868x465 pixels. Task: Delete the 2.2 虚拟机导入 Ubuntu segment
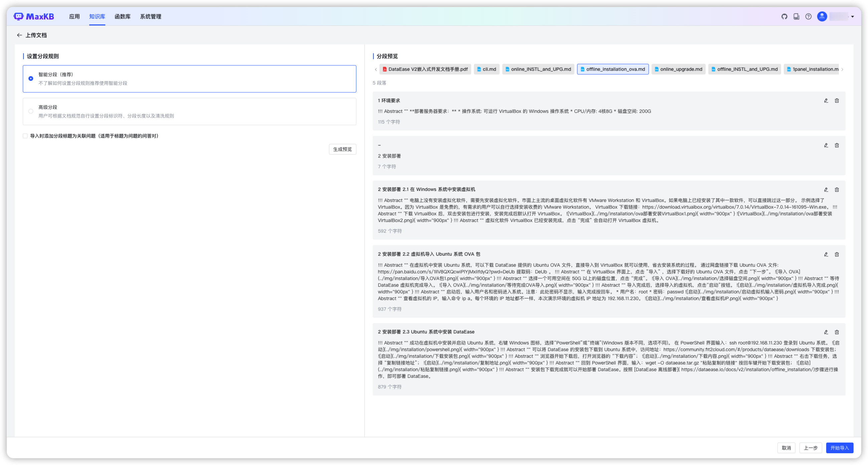tap(837, 254)
